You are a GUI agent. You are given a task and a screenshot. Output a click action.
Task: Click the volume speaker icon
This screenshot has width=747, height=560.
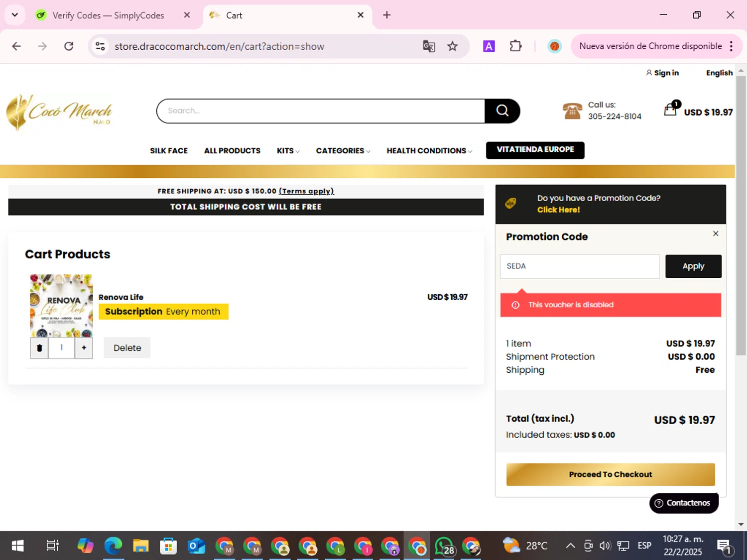[605, 546]
